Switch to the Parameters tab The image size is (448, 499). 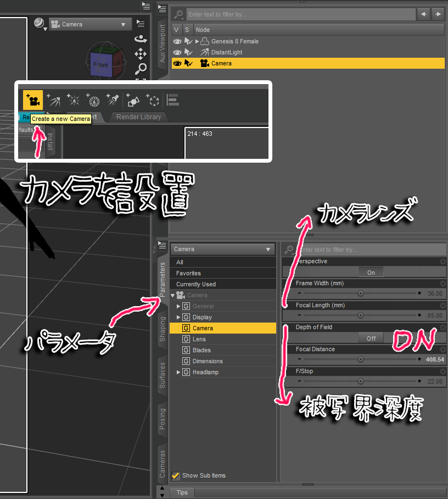pyautogui.click(x=163, y=280)
